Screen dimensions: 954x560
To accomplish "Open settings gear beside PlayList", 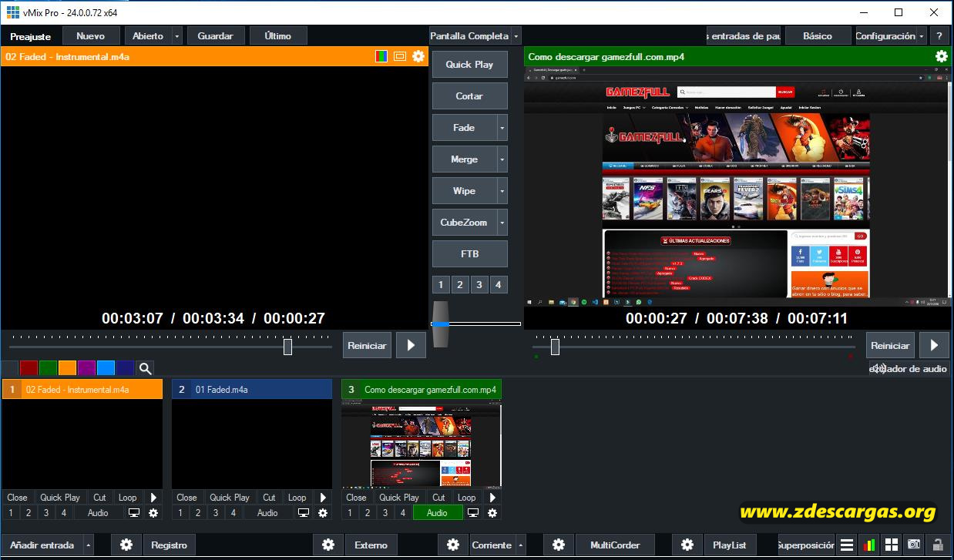I will click(687, 545).
